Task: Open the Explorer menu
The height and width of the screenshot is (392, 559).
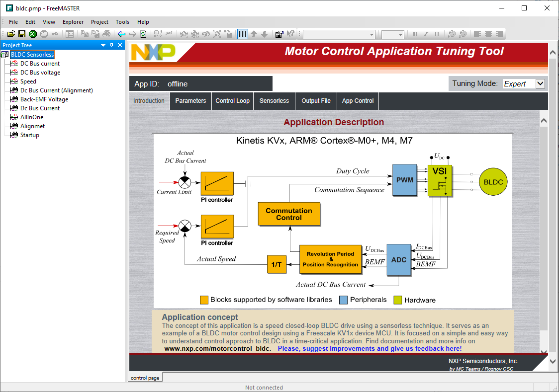Action: 73,22
